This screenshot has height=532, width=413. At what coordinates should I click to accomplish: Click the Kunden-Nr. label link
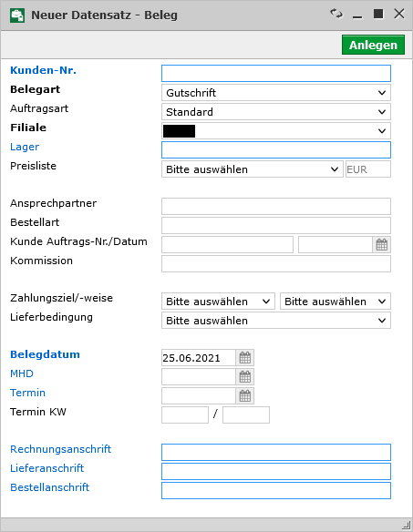43,70
